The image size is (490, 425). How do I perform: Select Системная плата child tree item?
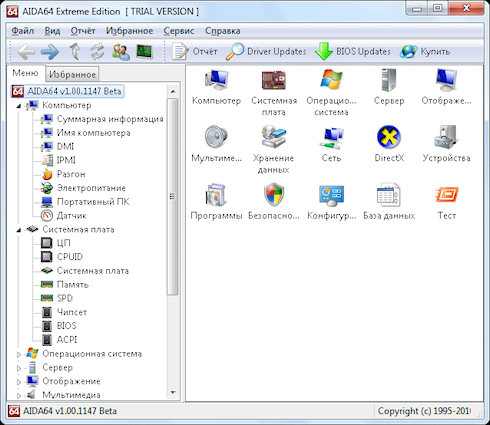(85, 271)
